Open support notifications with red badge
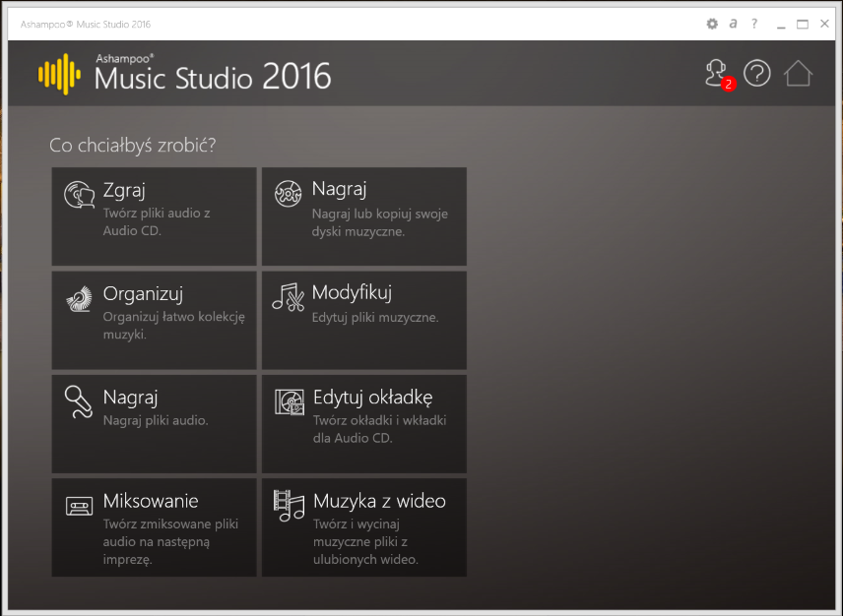843x616 pixels. point(719,74)
